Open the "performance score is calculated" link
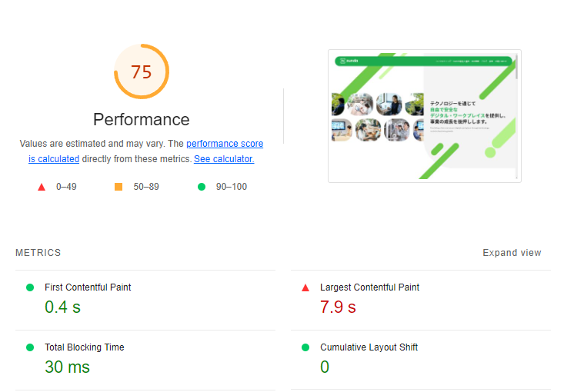 (224, 144)
